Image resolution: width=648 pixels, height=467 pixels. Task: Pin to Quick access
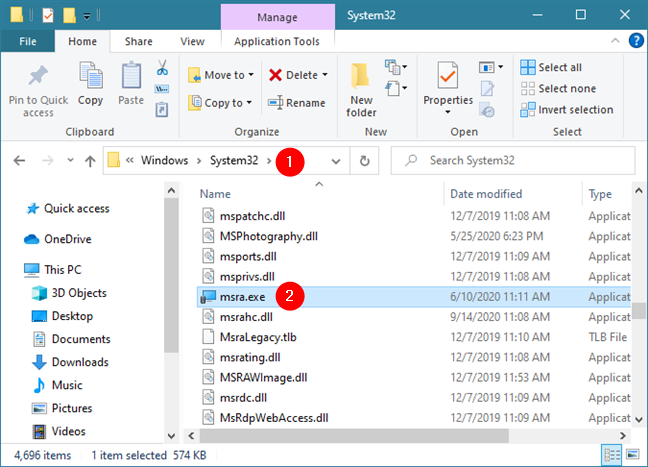tap(38, 91)
